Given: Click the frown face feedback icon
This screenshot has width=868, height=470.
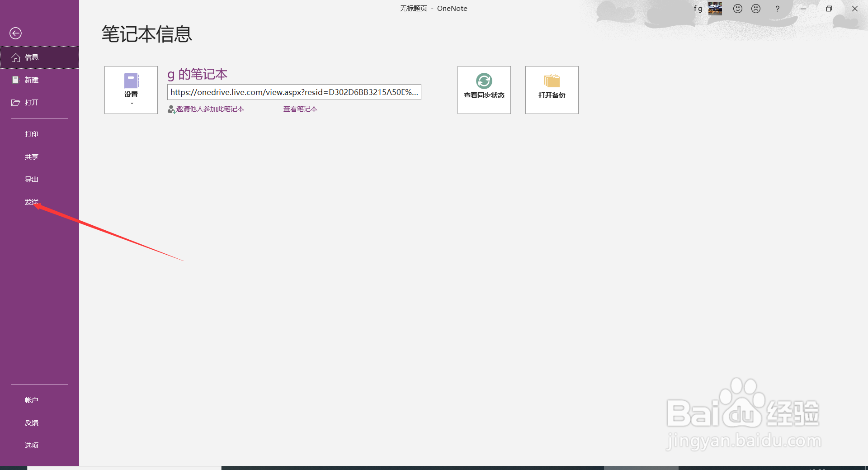Looking at the screenshot, I should point(756,9).
